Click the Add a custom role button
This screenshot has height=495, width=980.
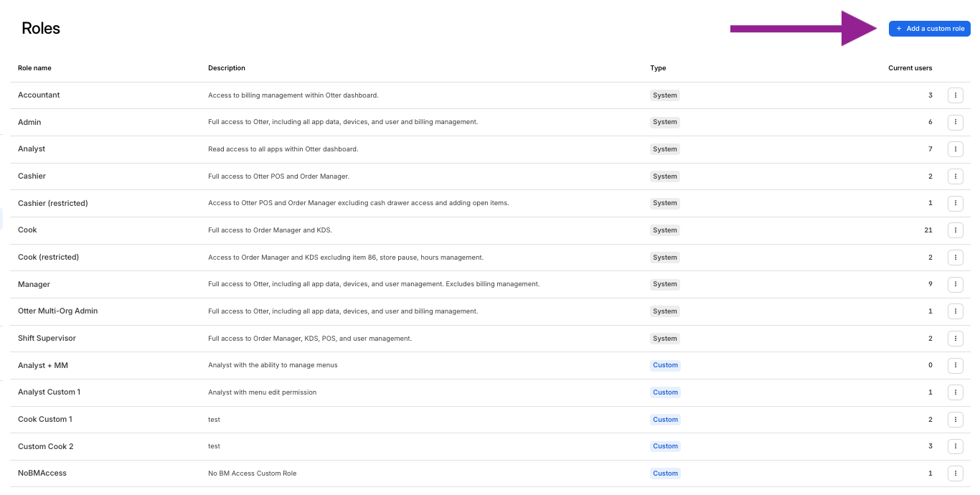(929, 29)
